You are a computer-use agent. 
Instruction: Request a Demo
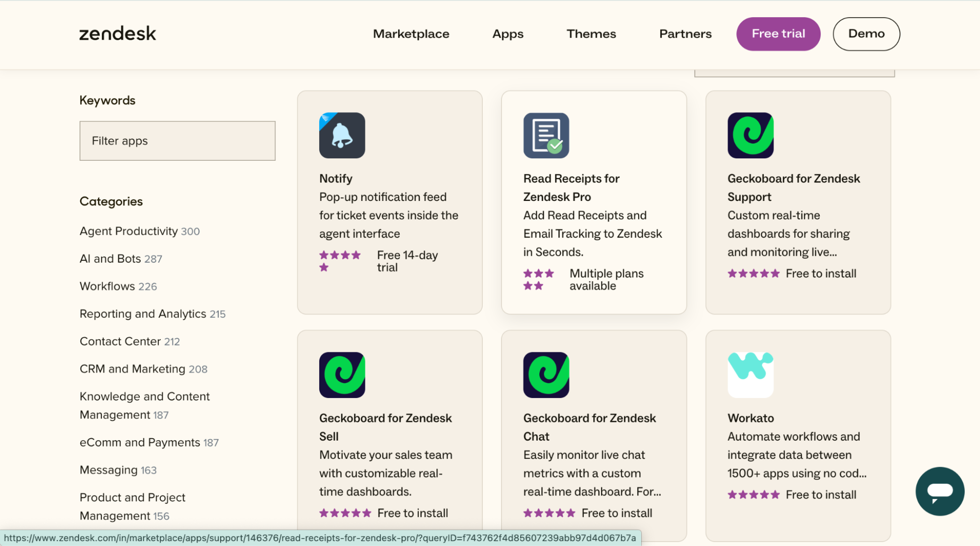[x=866, y=34]
